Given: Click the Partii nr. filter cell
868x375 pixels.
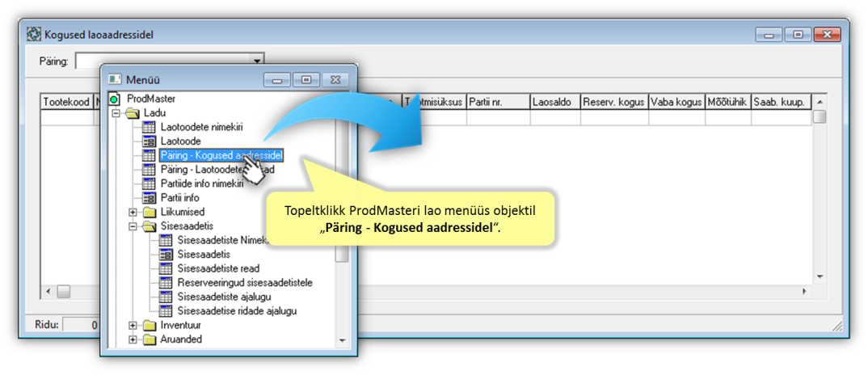Looking at the screenshot, I should point(498,117).
